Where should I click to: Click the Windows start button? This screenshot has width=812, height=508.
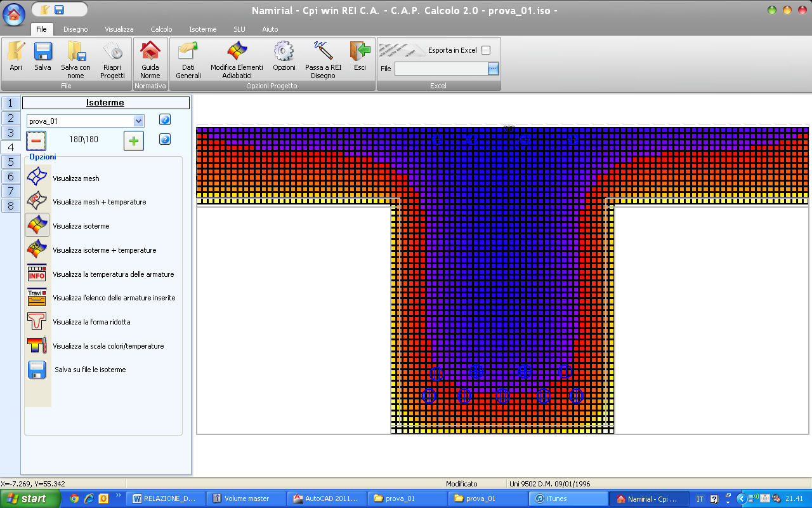coord(30,498)
